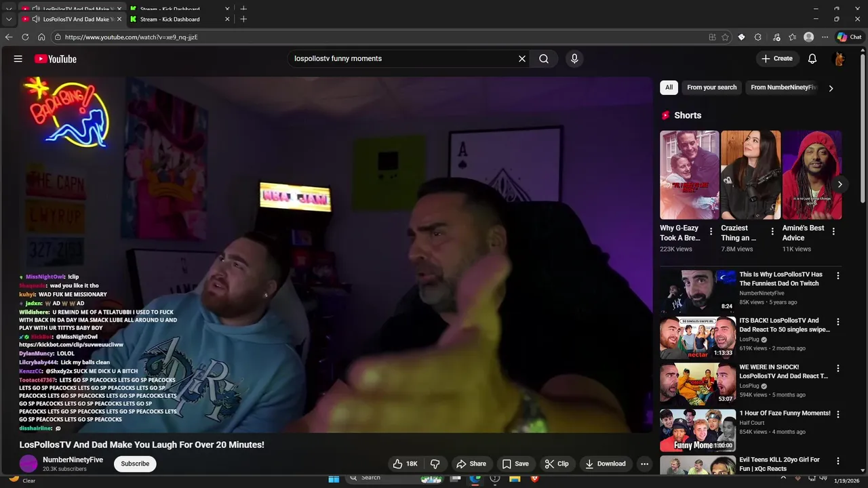Click the video player to pause playback
This screenshot has width=868, height=488.
coord(336,254)
